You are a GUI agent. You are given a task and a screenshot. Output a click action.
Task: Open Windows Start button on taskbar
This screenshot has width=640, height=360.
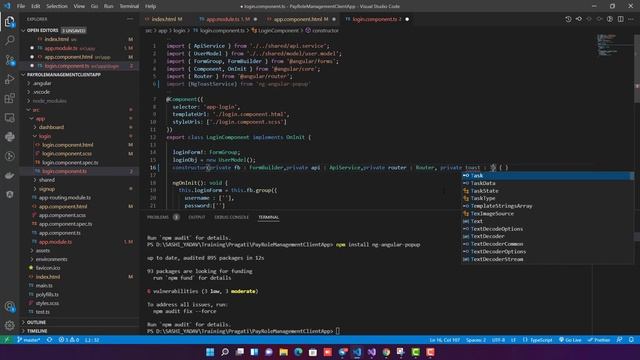210,352
